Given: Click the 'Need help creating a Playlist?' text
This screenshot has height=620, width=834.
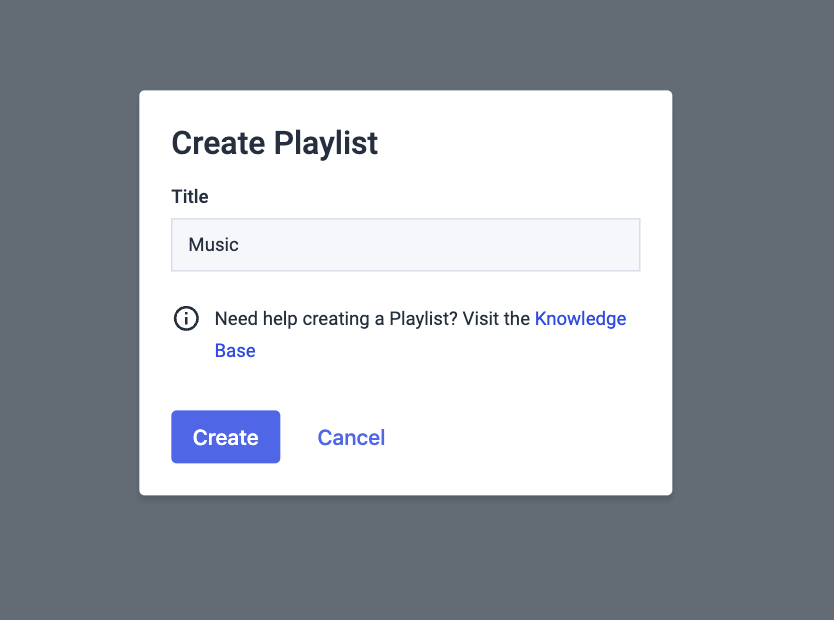Looking at the screenshot, I should click(x=336, y=319).
